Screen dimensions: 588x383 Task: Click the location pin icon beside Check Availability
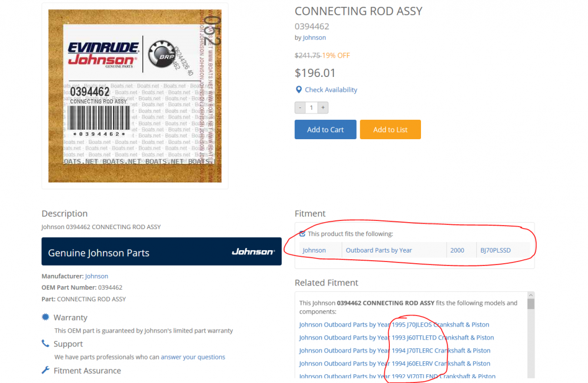pos(299,89)
